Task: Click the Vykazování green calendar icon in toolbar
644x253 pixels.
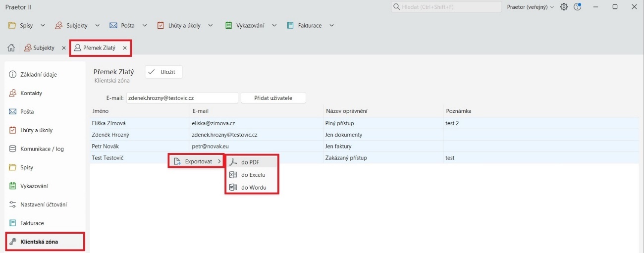Action: point(229,25)
